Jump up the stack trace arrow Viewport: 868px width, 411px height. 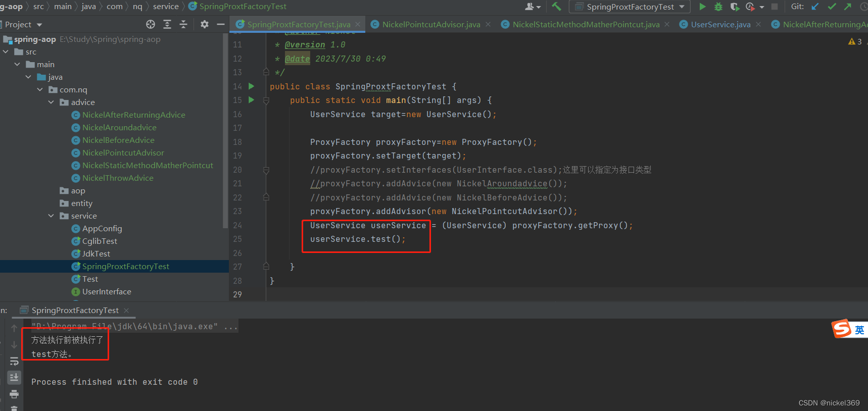(14, 328)
